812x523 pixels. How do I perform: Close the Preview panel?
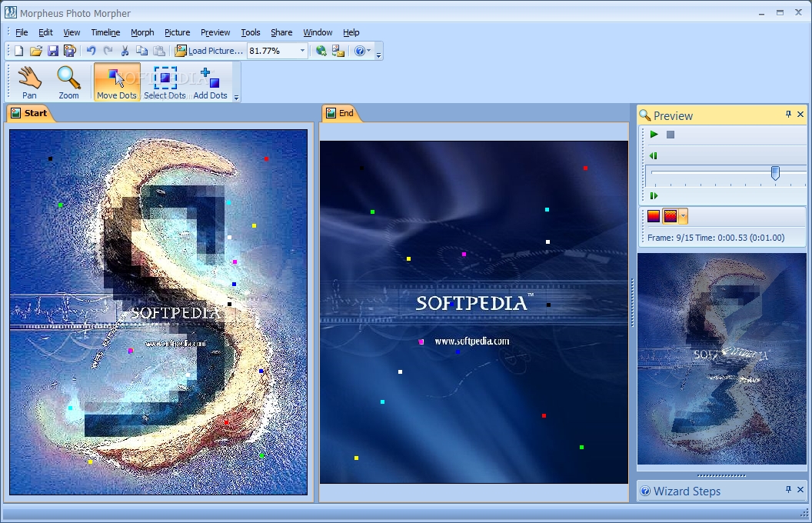click(x=800, y=114)
